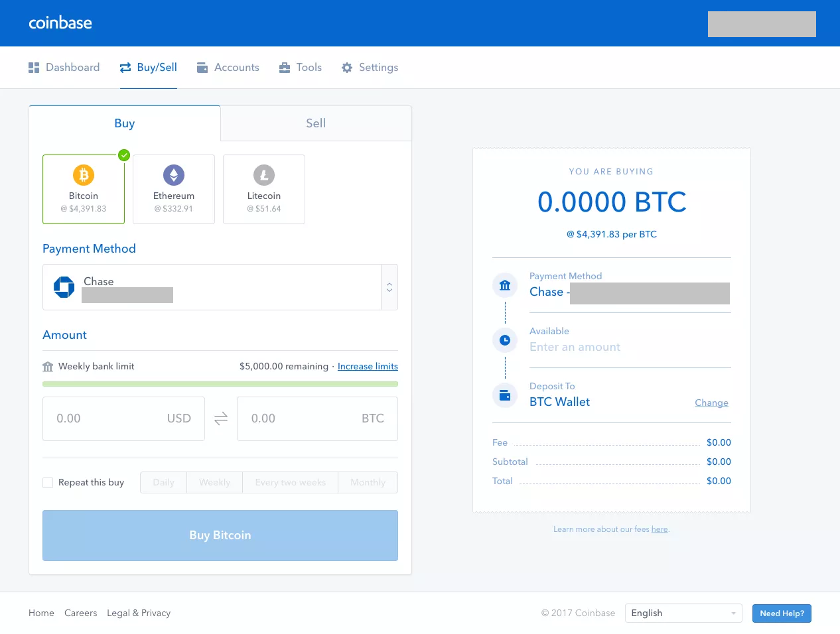Expand the payment method selector arrows

pyautogui.click(x=389, y=287)
